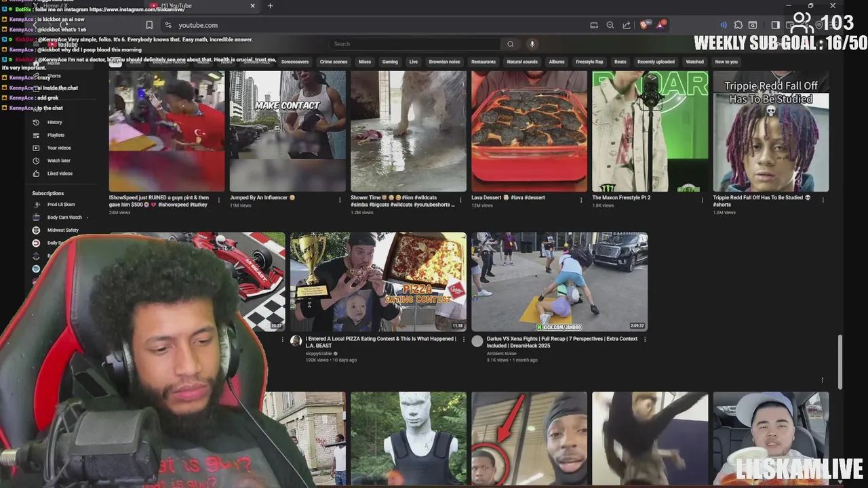Open site settings icon beside youtube.com
The image size is (868, 488).
coord(168,25)
